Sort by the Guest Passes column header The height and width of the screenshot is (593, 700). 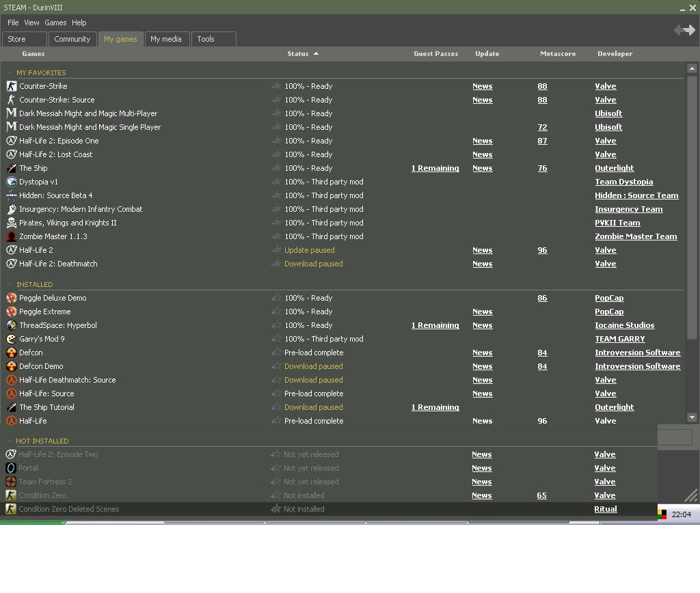(435, 53)
